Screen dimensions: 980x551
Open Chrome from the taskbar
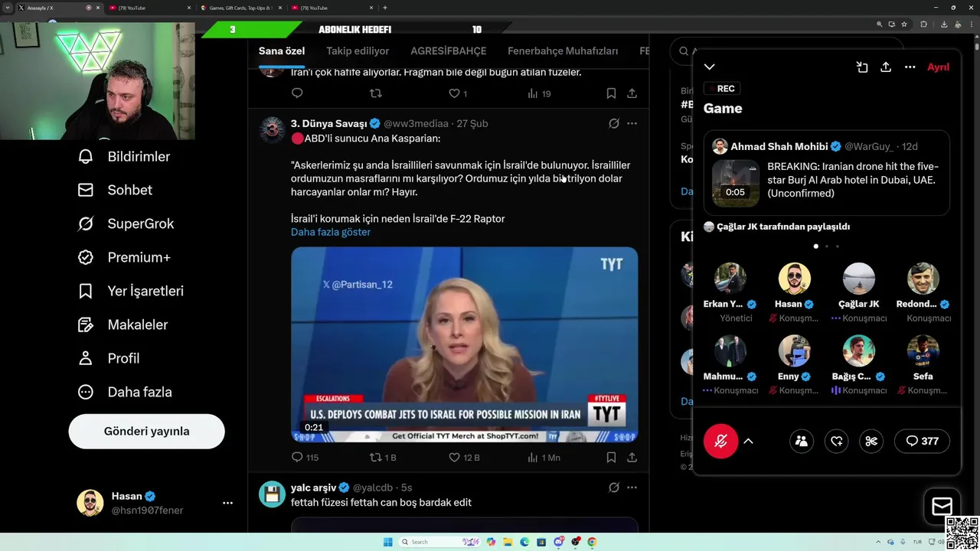pos(592,542)
